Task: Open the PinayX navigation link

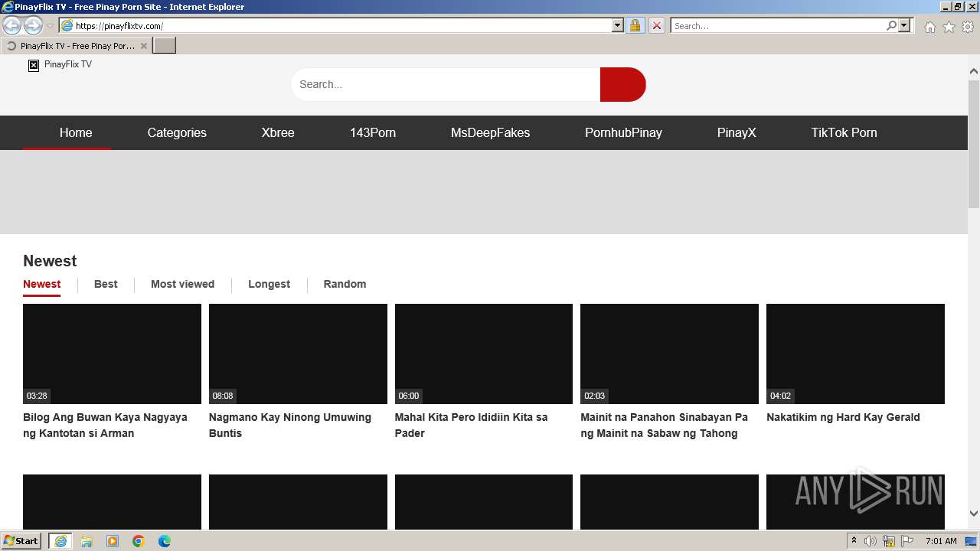Action: (x=737, y=132)
